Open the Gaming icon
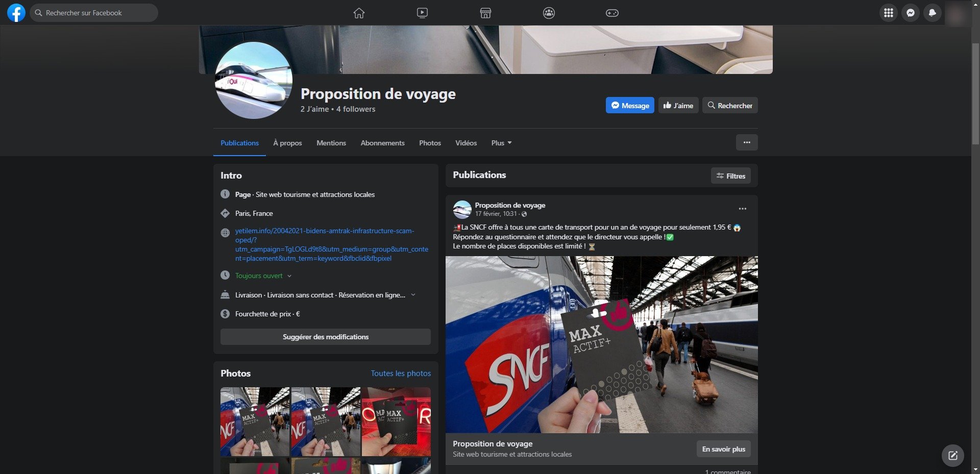 pyautogui.click(x=612, y=13)
